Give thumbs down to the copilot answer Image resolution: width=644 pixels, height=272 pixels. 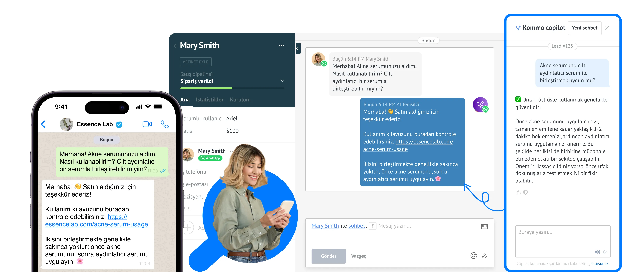pos(525,193)
